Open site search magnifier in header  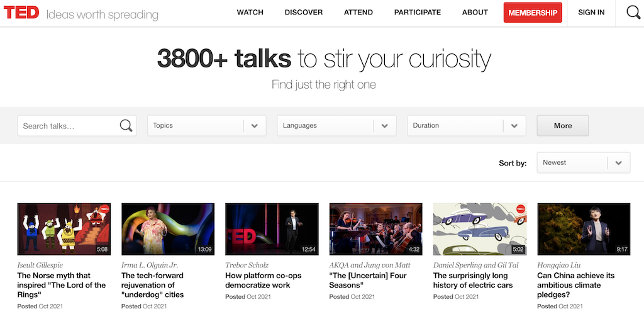[x=633, y=13]
